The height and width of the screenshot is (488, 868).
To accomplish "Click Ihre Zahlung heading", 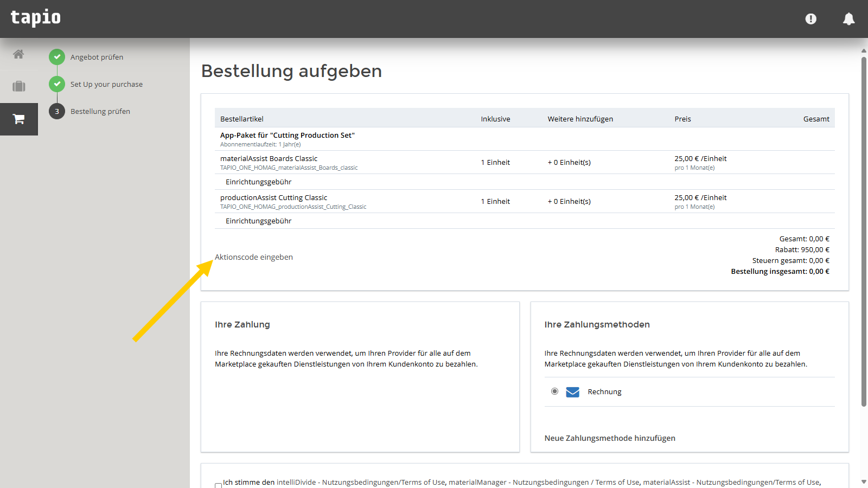I will [242, 324].
